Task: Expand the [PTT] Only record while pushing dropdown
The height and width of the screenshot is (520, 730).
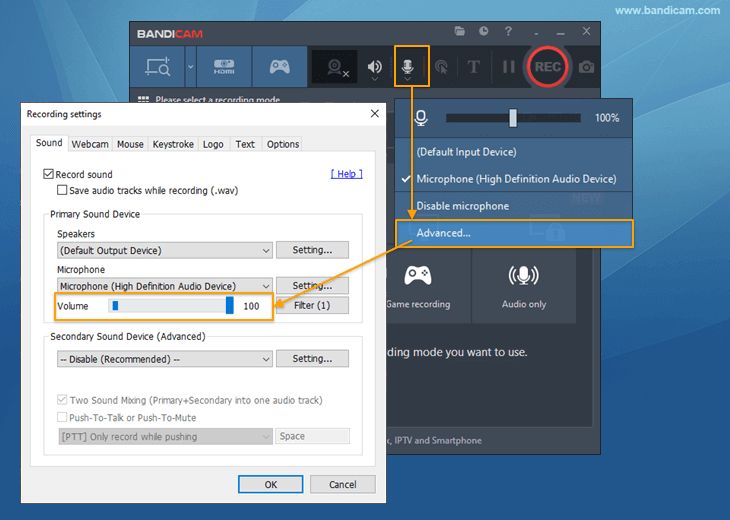Action: 165,437
